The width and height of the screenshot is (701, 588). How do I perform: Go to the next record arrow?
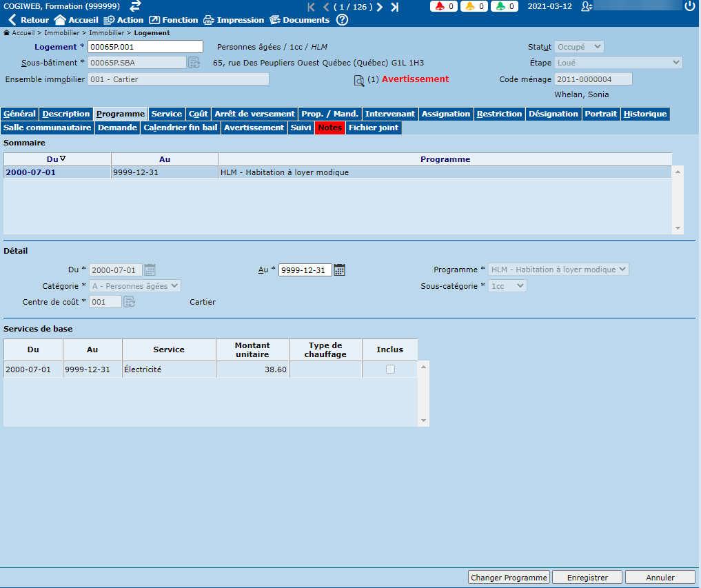(380, 7)
